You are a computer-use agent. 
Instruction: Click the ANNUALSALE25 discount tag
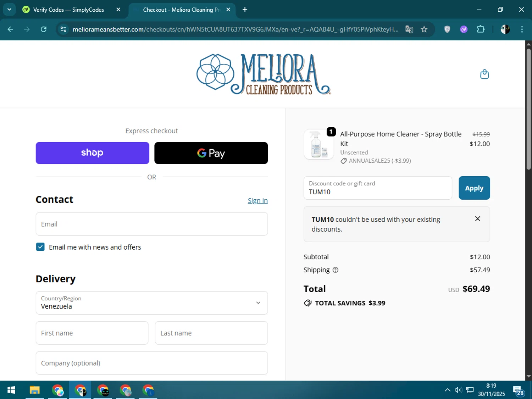[x=376, y=161]
